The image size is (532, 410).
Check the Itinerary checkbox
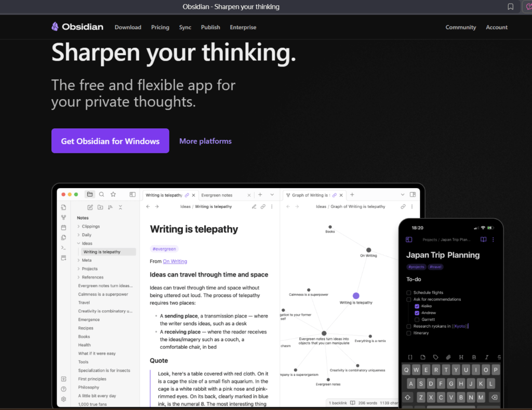click(409, 333)
